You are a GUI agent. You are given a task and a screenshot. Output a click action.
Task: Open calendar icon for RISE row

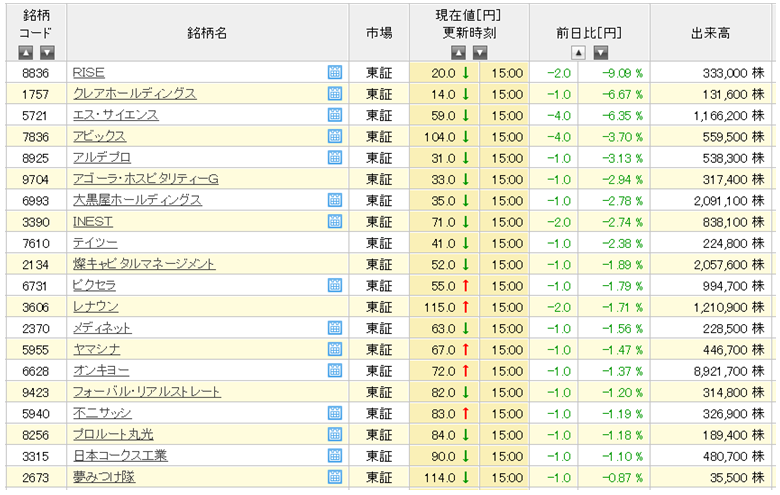coord(335,72)
